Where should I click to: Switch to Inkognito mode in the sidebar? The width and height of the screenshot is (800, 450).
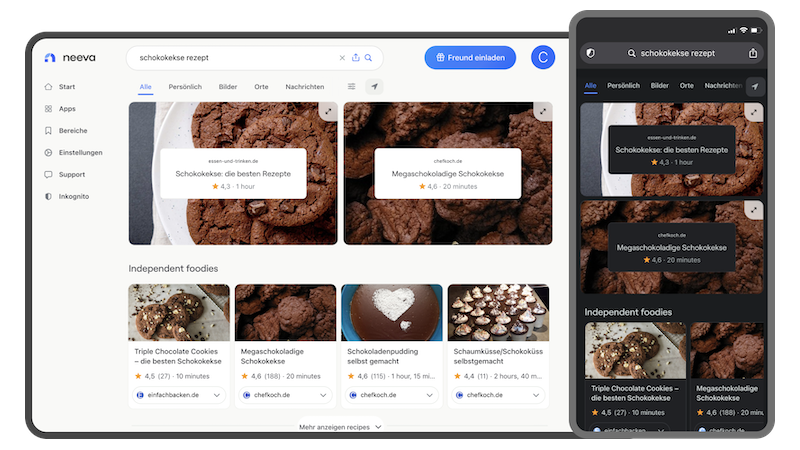click(x=66, y=196)
